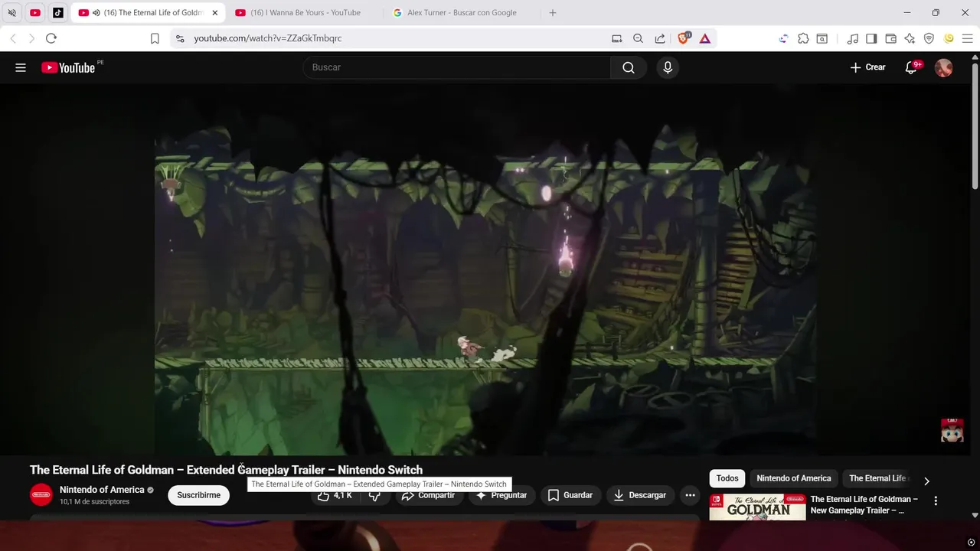Image resolution: width=980 pixels, height=551 pixels.
Task: Open the muted pinned tab
Action: click(x=11, y=12)
